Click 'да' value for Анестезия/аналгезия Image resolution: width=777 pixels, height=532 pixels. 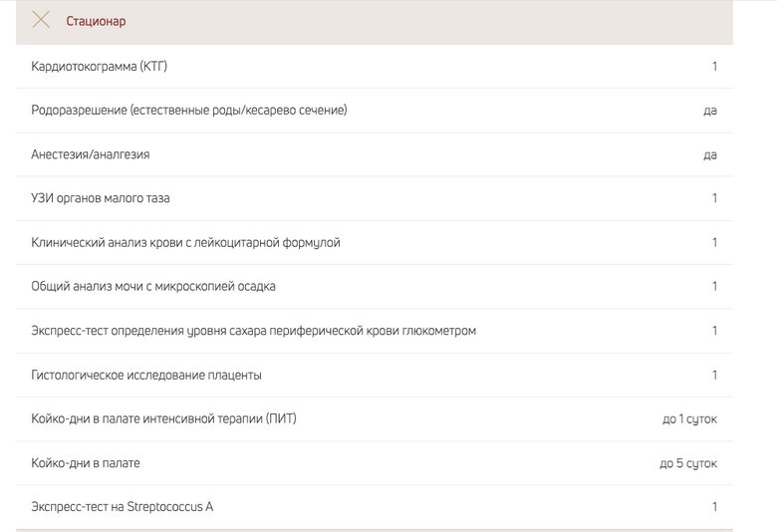[709, 154]
